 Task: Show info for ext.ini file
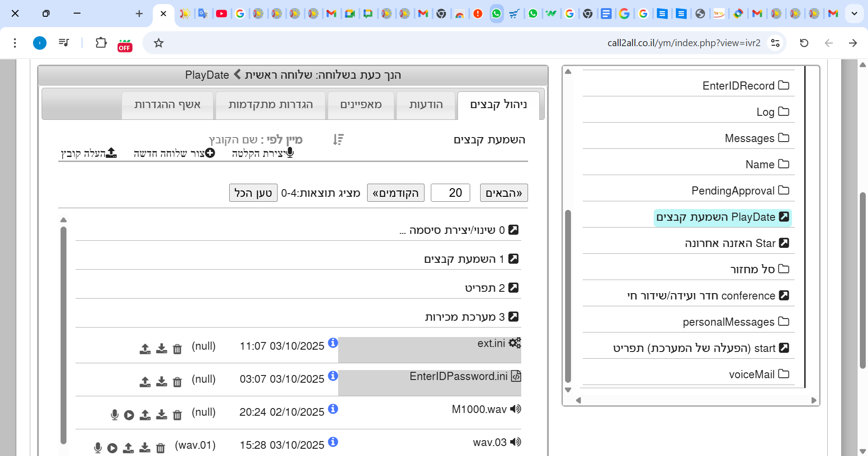[x=333, y=343]
